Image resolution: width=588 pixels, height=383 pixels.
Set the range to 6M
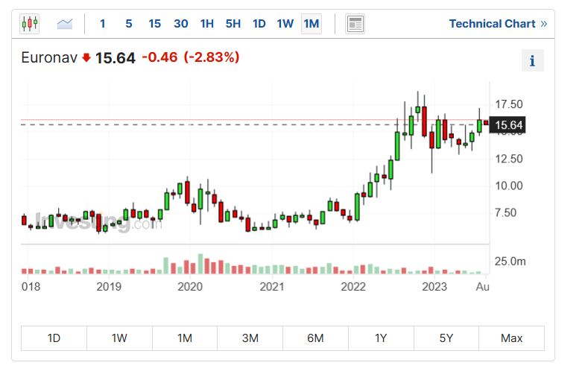(315, 338)
